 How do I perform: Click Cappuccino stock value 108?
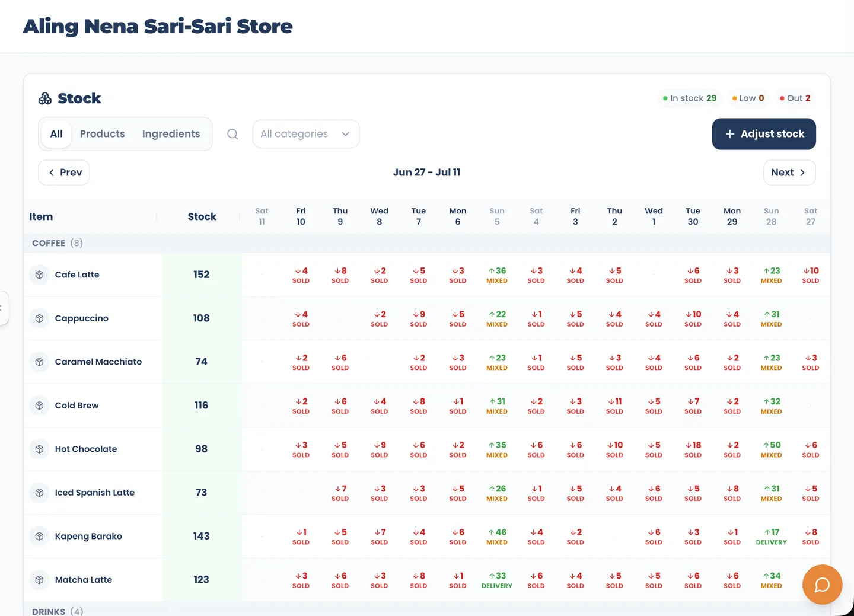[x=202, y=318]
